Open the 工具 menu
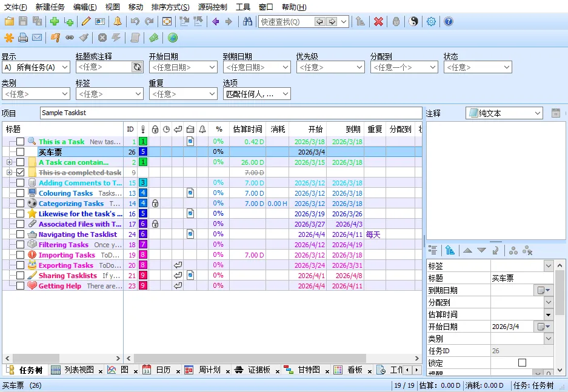This screenshot has height=392, width=568. click(x=242, y=7)
